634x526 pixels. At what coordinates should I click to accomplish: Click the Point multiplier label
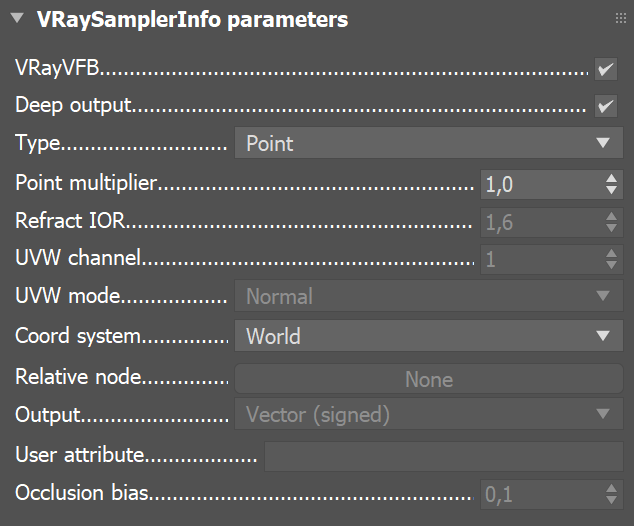point(86,183)
